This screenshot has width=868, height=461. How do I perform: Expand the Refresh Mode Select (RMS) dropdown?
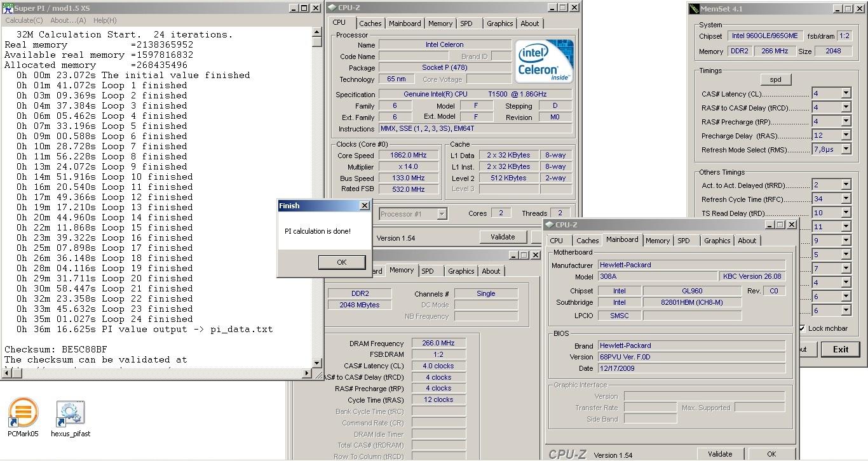pos(845,149)
